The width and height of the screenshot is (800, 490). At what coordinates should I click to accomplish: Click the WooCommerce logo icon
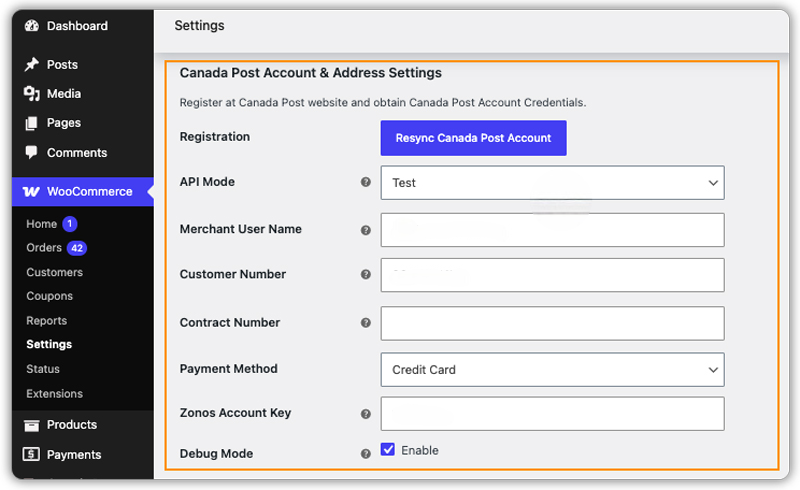point(31,191)
